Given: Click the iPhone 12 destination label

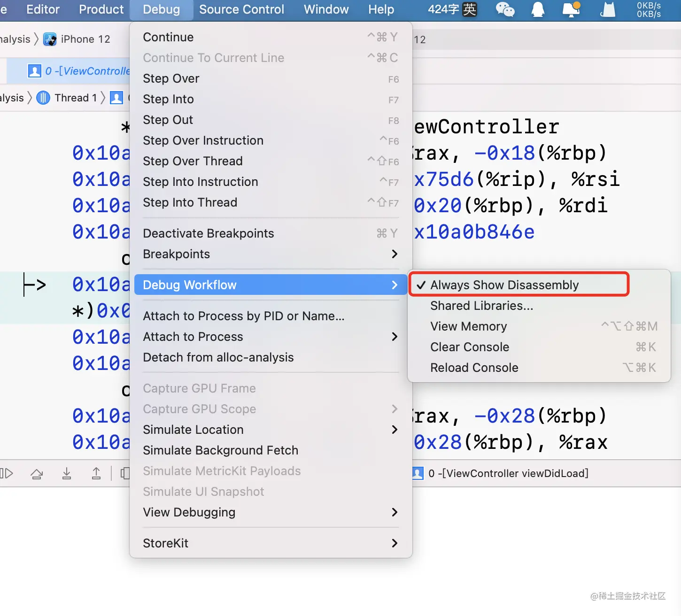Looking at the screenshot, I should 85,39.
